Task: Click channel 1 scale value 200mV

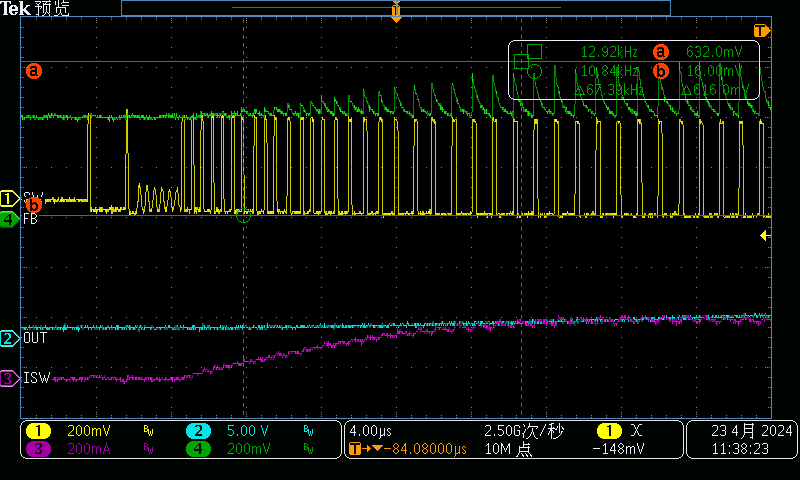Action: [x=88, y=431]
